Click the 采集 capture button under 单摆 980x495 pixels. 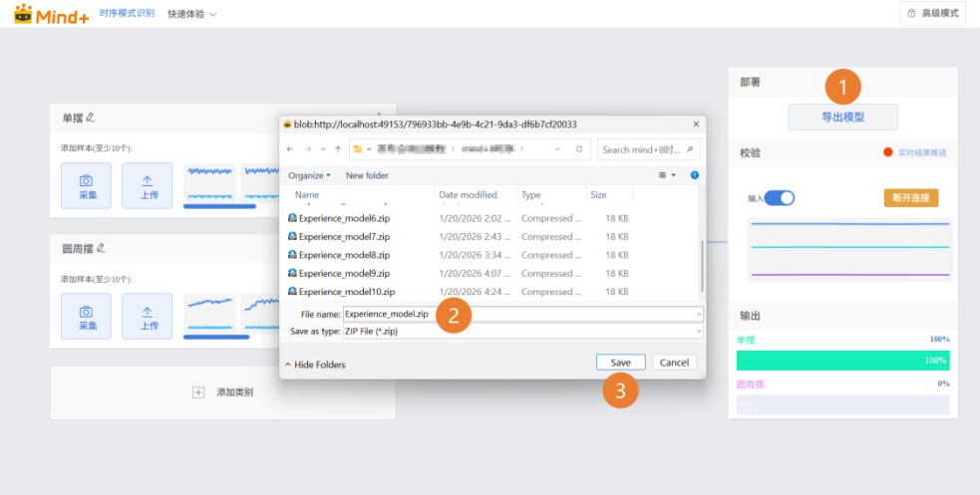pos(86,186)
